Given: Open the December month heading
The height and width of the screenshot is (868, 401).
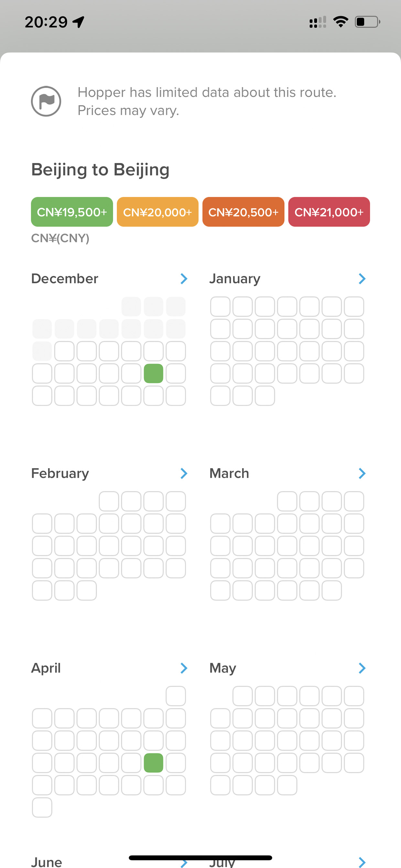Looking at the screenshot, I should click(x=65, y=279).
